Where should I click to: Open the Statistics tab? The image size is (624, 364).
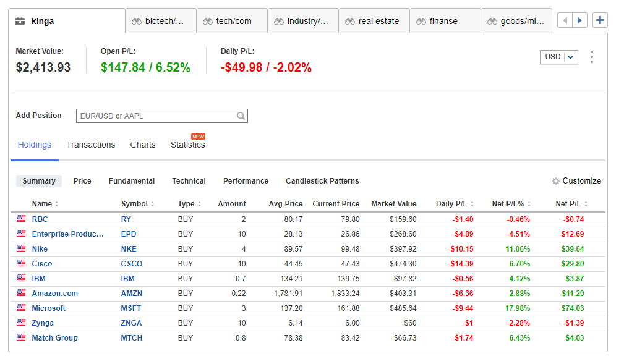[x=188, y=145]
